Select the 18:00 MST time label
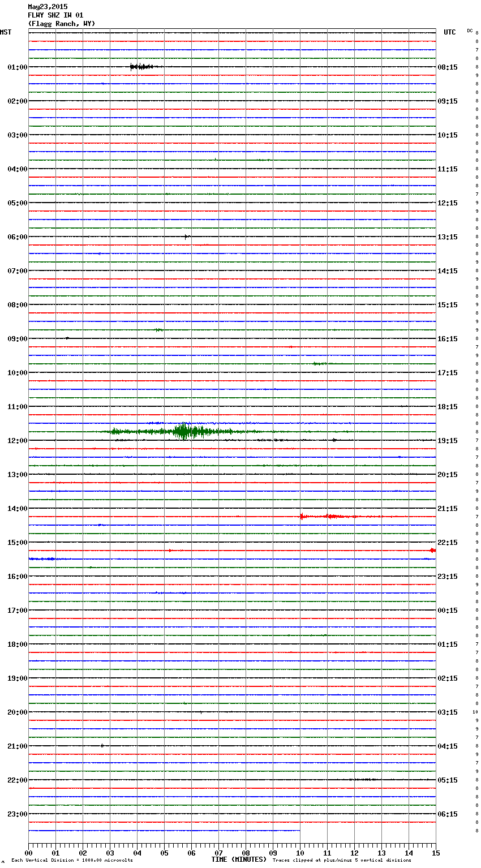The height and width of the screenshot is (868, 481). (18, 644)
